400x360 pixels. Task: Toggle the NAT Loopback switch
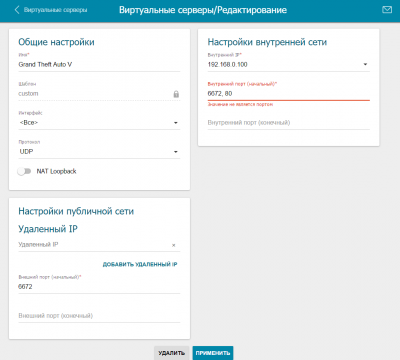coord(24,171)
